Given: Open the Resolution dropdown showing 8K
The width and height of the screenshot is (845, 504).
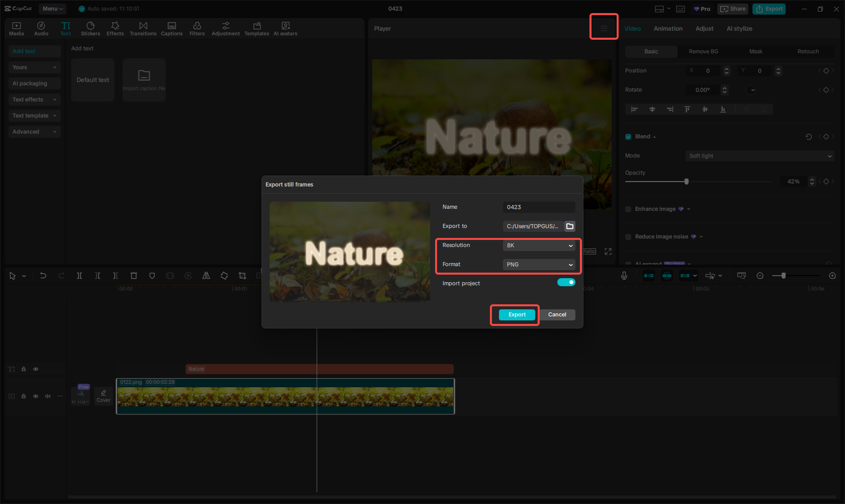Looking at the screenshot, I should [x=539, y=245].
